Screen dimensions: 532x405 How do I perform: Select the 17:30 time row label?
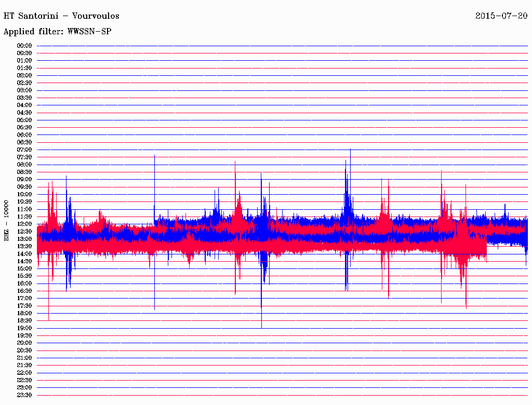click(x=24, y=306)
